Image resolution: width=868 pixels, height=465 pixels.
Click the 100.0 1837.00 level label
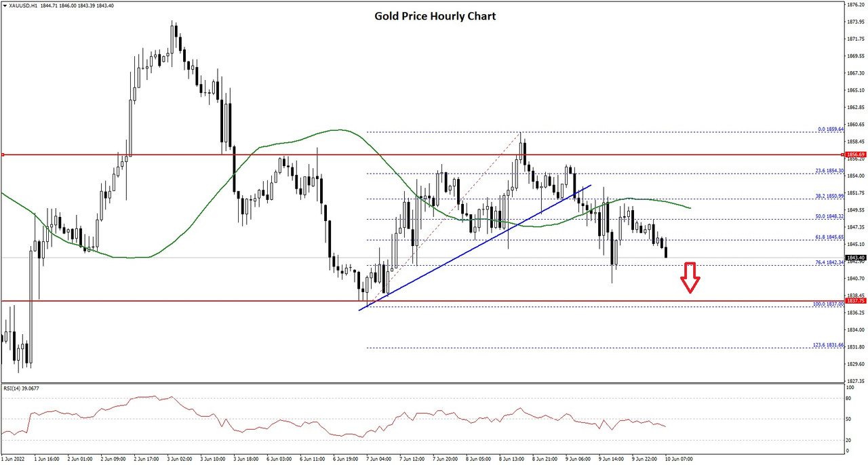pyautogui.click(x=827, y=304)
